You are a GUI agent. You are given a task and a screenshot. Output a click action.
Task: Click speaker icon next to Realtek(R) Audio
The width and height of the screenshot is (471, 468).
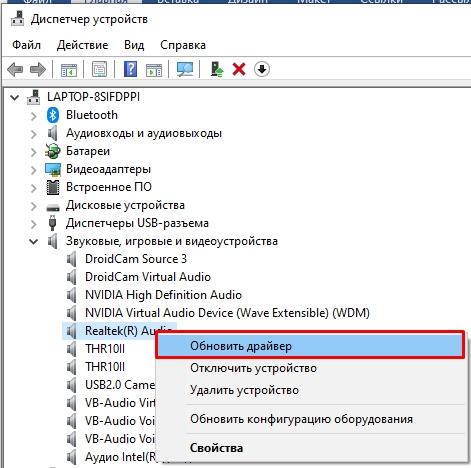(72, 331)
